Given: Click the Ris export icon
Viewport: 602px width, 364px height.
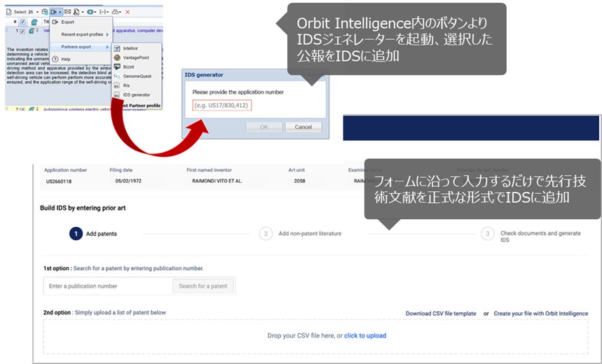Looking at the screenshot, I should (x=117, y=85).
